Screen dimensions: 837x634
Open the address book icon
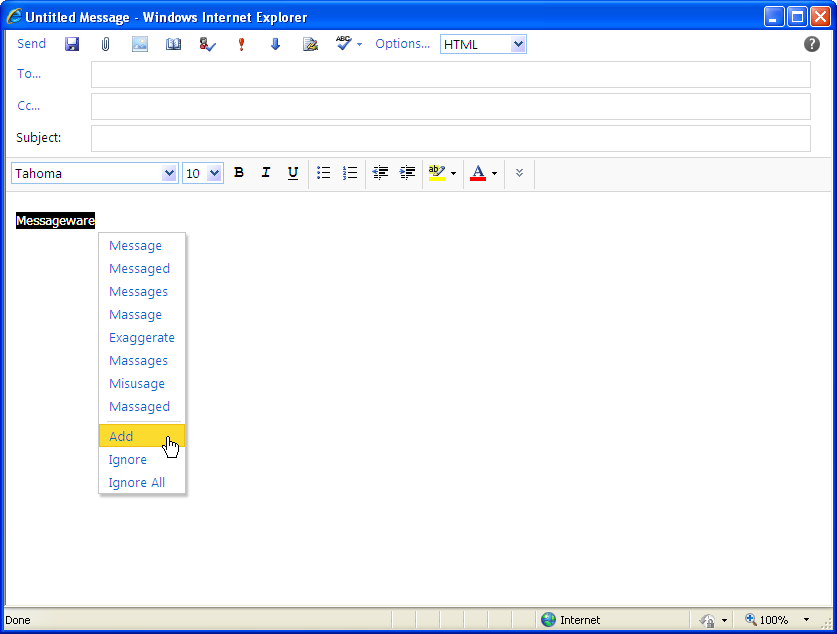(x=173, y=44)
